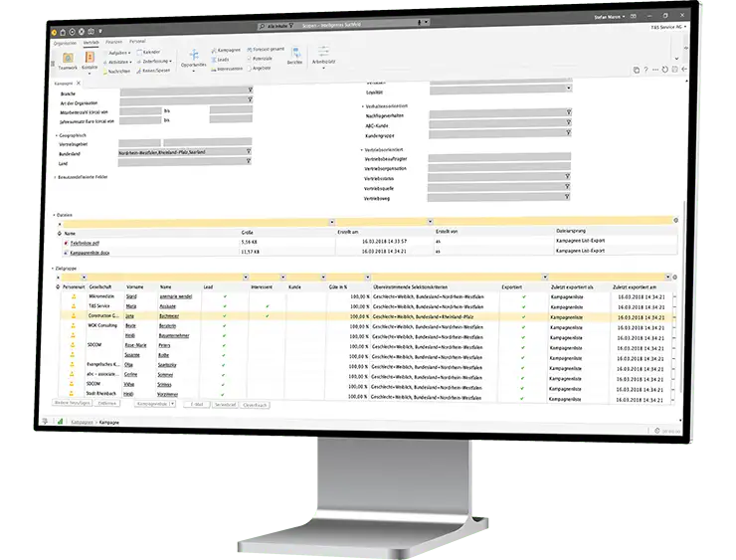Viewport: 736px width, 560px height.
Task: Close the Kampagne document tab
Action: [79, 84]
